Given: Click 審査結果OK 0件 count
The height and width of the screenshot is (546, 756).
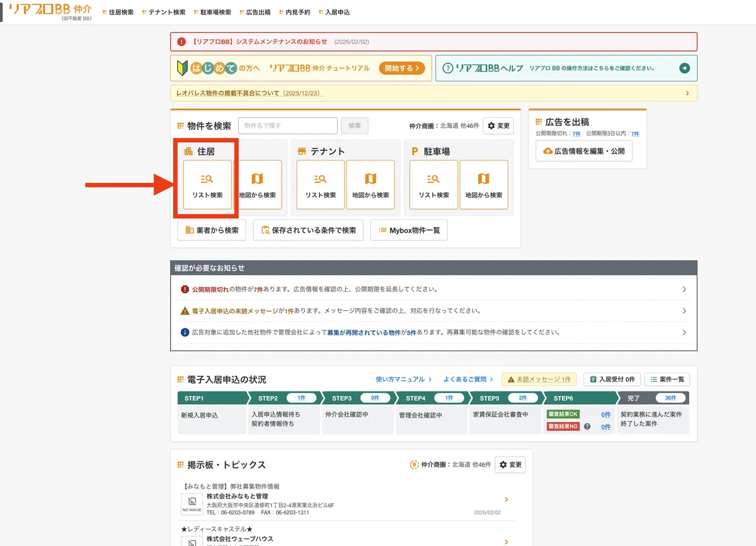Looking at the screenshot, I should (605, 415).
